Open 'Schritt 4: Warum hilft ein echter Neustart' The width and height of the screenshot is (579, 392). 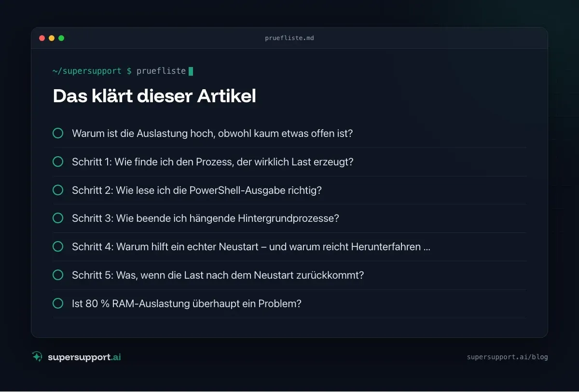[x=251, y=246]
